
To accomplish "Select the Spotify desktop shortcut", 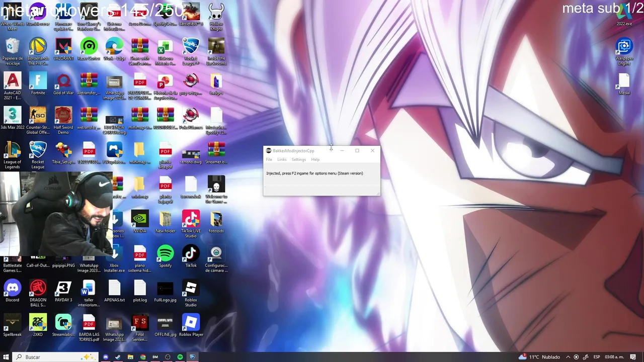I will point(165,256).
